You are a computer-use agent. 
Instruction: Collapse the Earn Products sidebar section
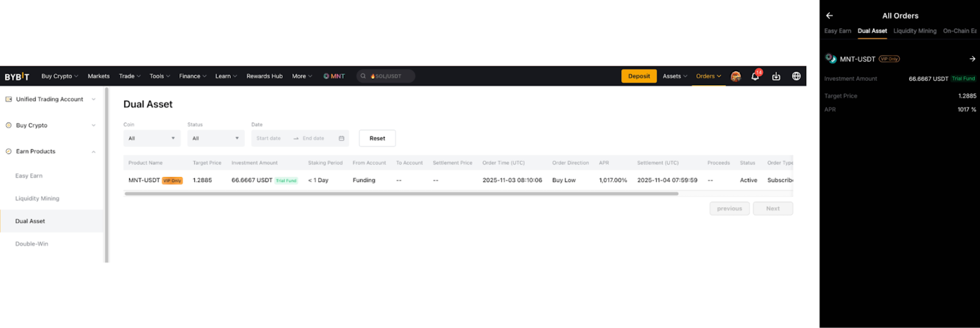(94, 151)
